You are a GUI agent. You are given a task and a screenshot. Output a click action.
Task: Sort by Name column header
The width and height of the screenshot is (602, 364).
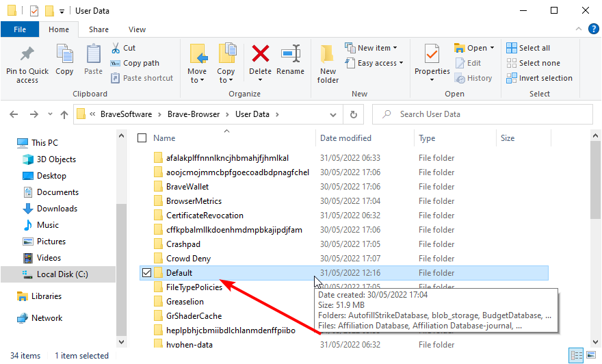(164, 138)
